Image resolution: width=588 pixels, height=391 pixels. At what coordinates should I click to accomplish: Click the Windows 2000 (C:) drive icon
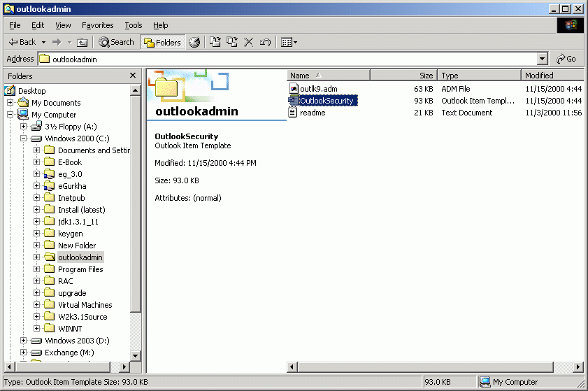pyautogui.click(x=36, y=138)
